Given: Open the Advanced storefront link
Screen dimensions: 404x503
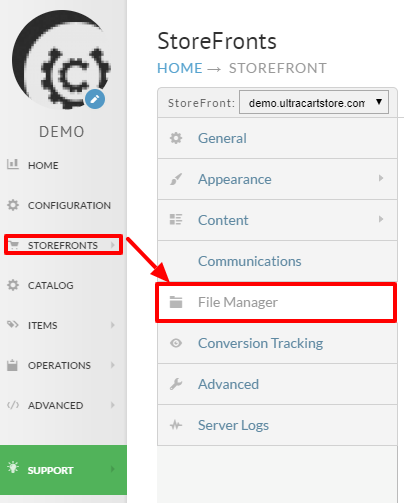Looking at the screenshot, I should click(x=228, y=384).
